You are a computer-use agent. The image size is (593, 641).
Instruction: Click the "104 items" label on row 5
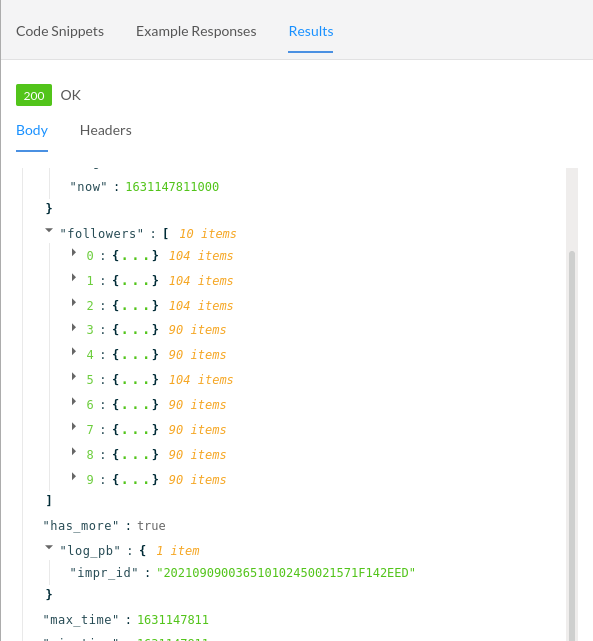click(x=201, y=380)
